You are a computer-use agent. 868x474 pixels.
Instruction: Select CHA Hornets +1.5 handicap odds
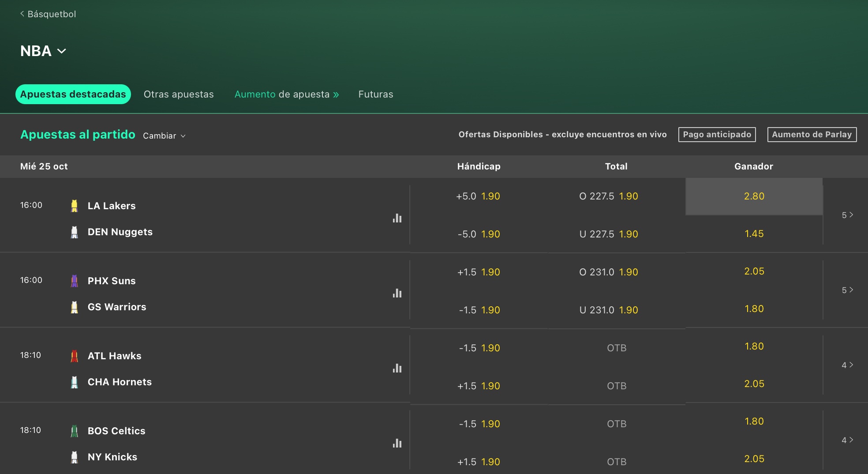coord(479,386)
